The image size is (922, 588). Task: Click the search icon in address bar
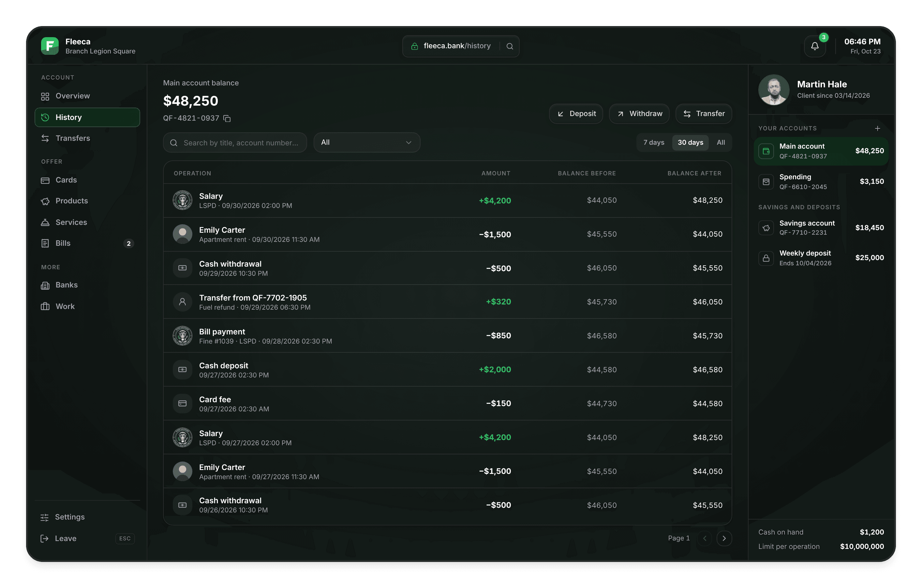pyautogui.click(x=510, y=46)
